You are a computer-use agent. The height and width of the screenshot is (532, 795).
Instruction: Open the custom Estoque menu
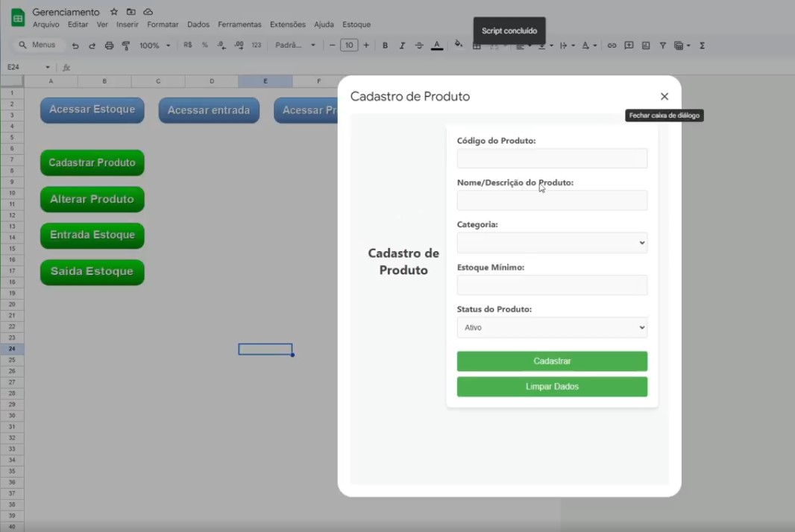click(x=356, y=25)
